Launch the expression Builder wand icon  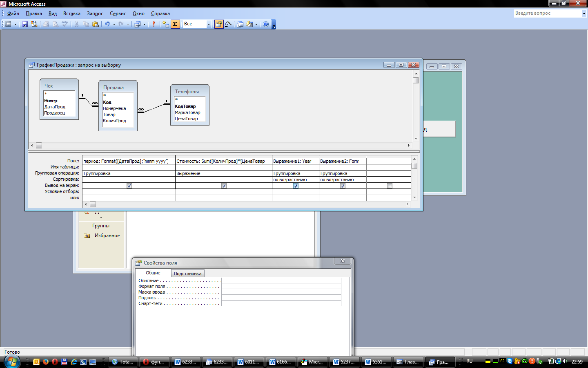229,24
